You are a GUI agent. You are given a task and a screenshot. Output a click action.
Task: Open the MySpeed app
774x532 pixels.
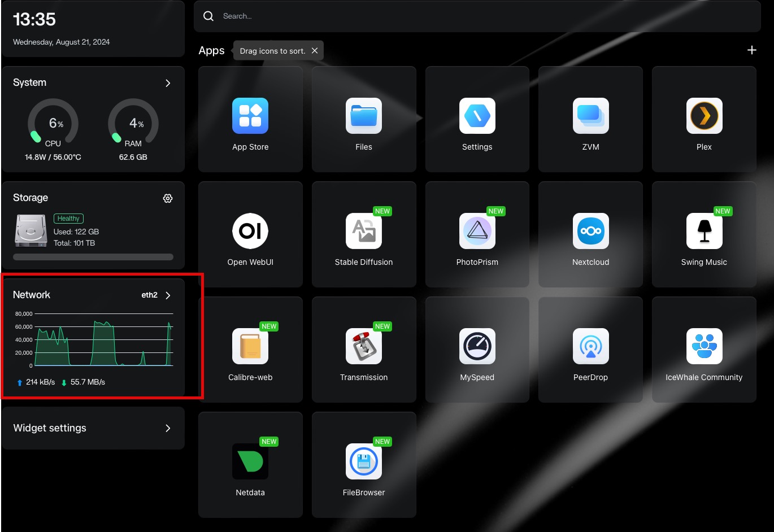pos(477,346)
